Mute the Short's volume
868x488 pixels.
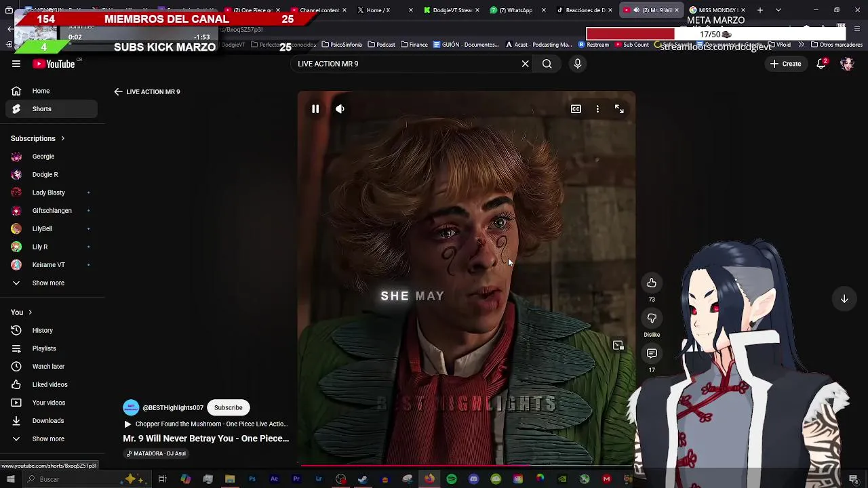[x=340, y=108]
